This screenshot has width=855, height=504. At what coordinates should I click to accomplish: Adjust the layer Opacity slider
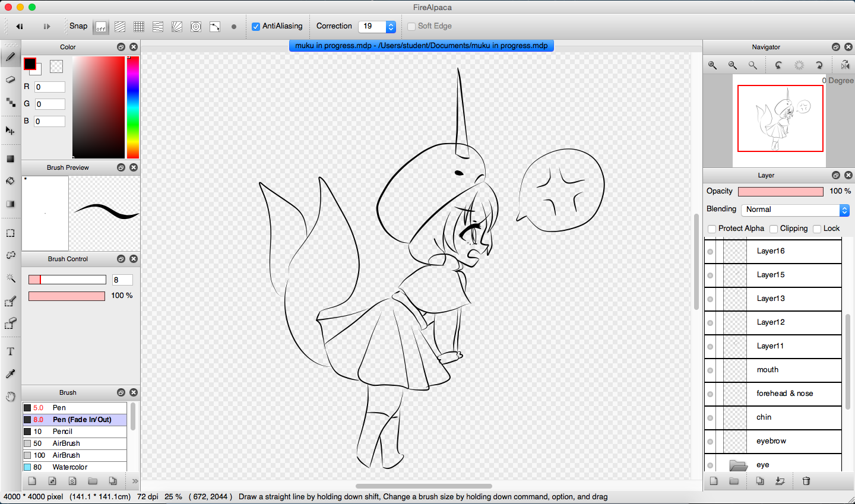pos(780,191)
